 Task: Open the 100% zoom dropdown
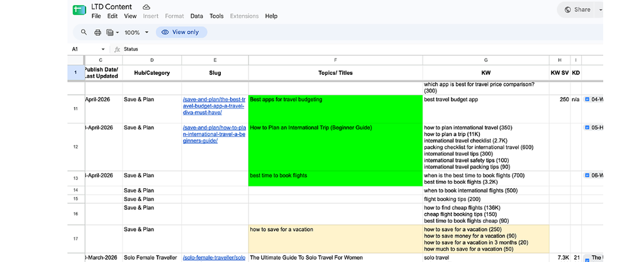coord(136,32)
